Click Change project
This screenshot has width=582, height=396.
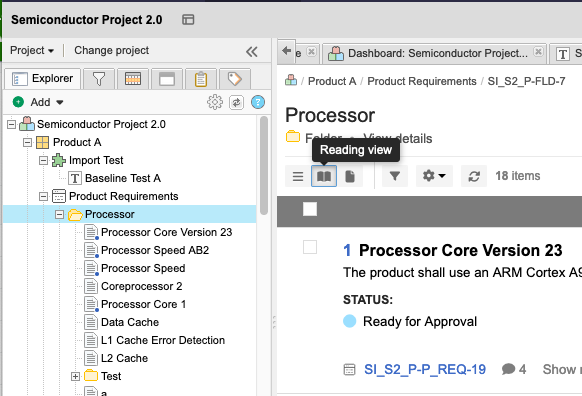111,50
